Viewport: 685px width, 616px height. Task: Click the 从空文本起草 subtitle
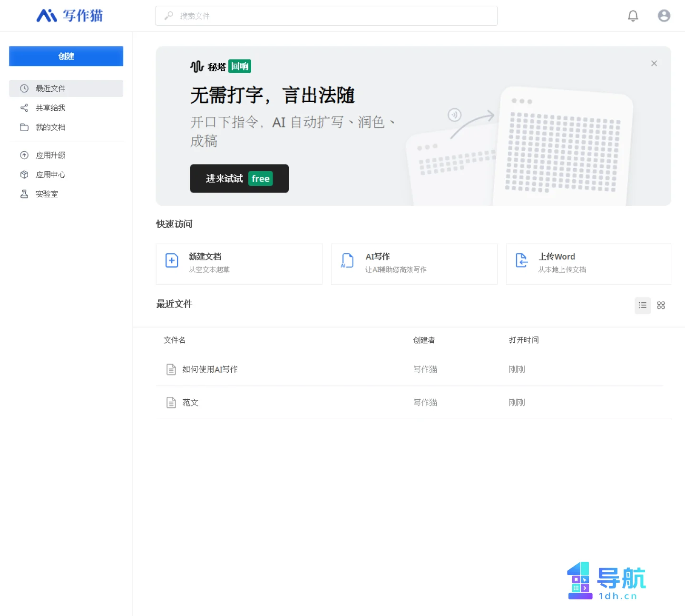click(209, 269)
